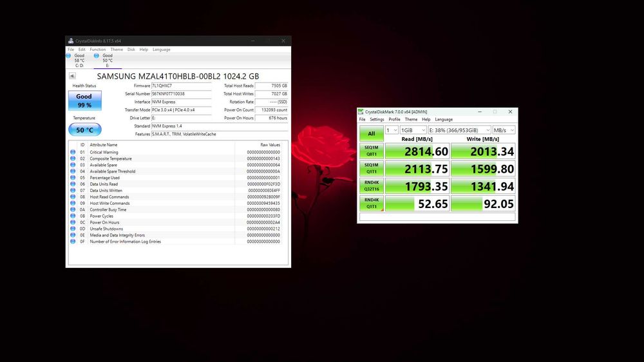Open Profile menu in CrystalDiskMark

coord(394,120)
